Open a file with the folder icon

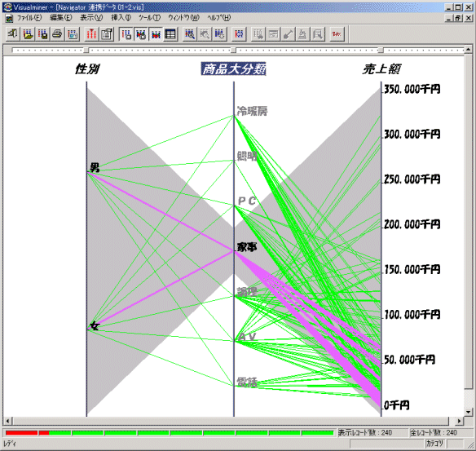[x=28, y=33]
